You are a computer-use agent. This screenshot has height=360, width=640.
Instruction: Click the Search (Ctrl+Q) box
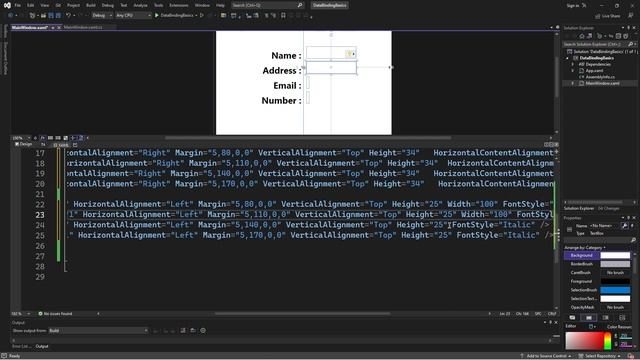(267, 5)
